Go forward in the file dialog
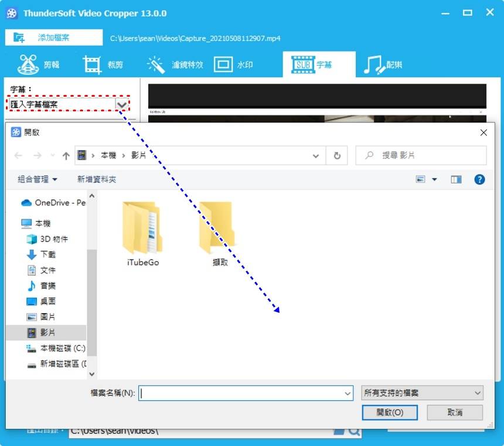Screen dimensions: 504x446 point(38,156)
